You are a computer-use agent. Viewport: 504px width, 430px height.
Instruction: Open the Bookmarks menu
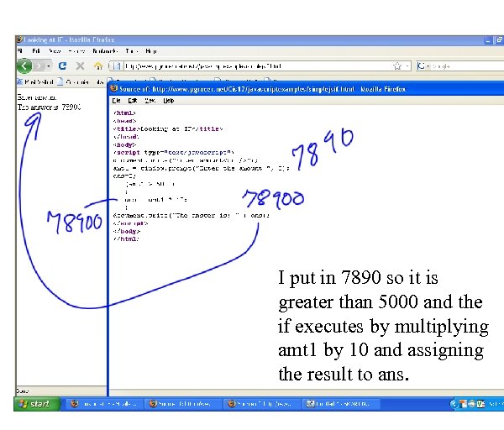point(105,50)
